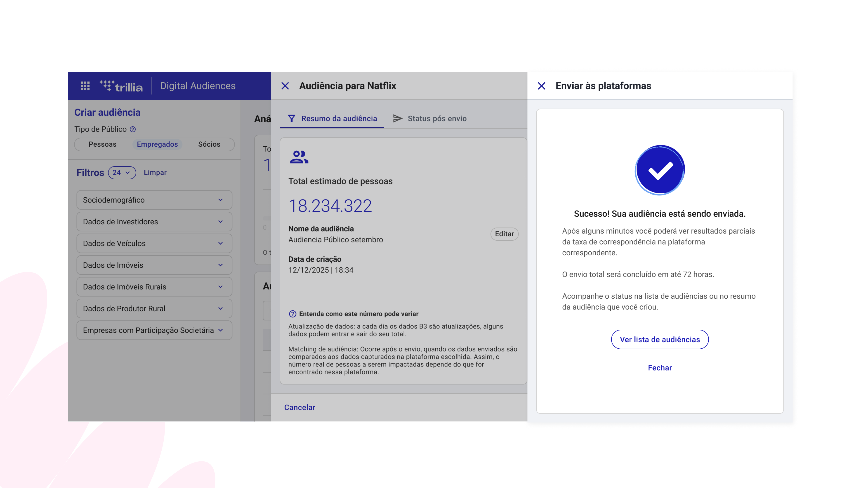Click the Digital Audiences header title

tap(198, 86)
